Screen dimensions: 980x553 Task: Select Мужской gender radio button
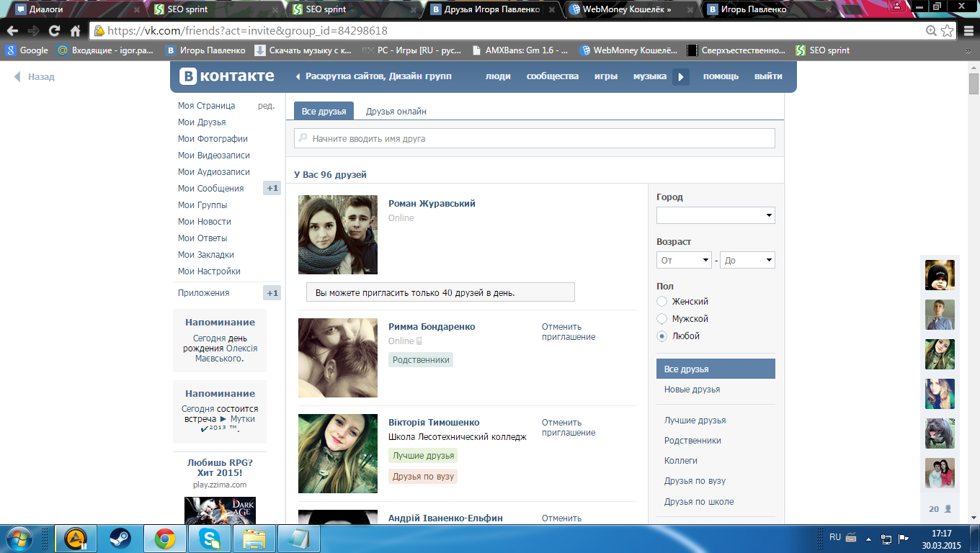(662, 319)
